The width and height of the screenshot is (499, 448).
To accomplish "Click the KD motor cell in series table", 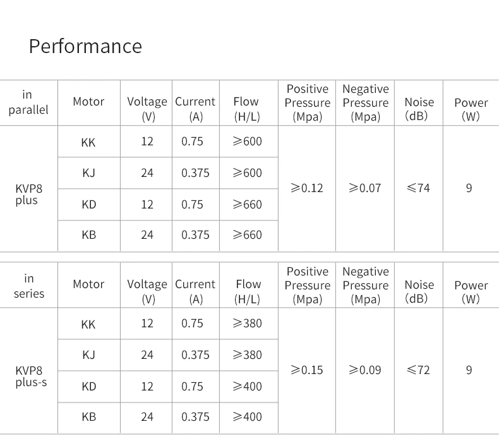I will point(88,386).
